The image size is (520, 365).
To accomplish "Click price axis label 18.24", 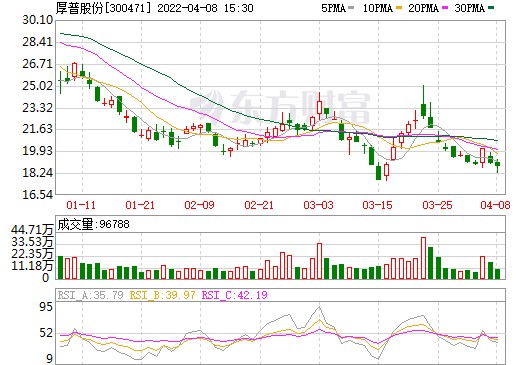I will pyautogui.click(x=38, y=173).
